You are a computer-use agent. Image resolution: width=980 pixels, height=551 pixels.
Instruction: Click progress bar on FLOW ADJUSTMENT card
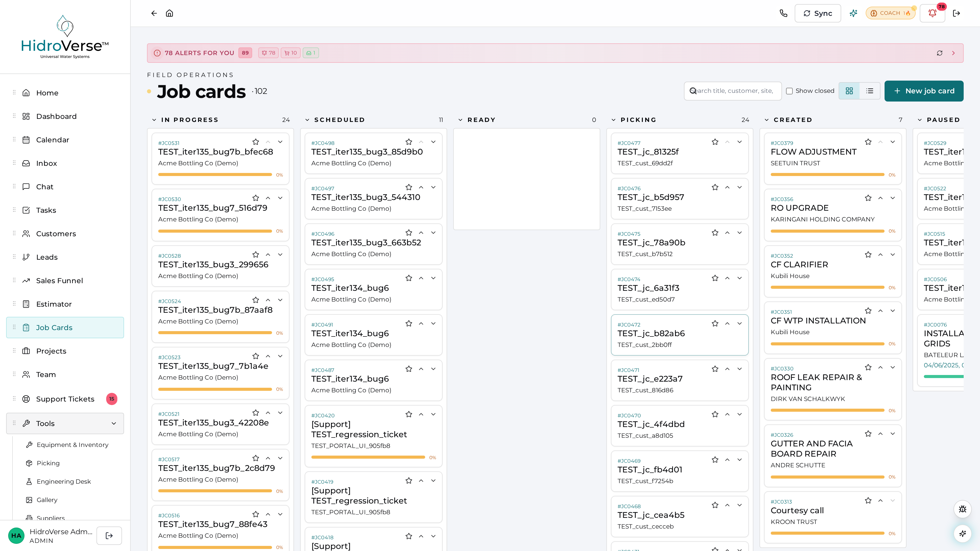827,174
